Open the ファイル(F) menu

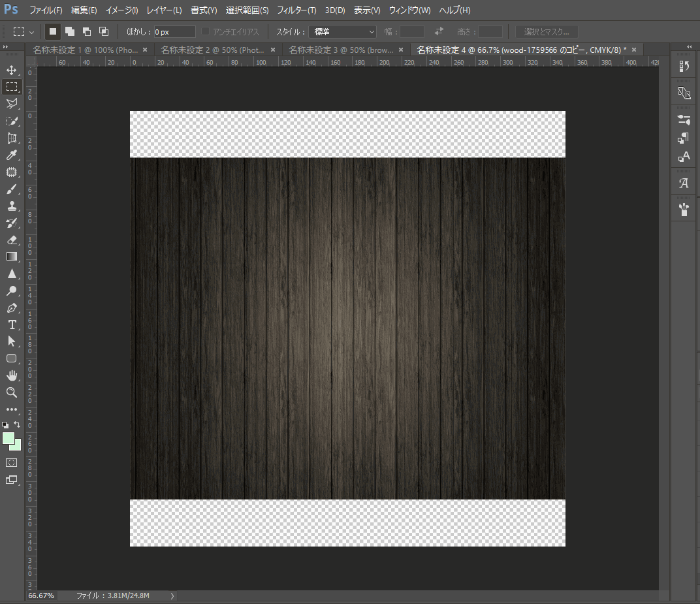(x=46, y=10)
